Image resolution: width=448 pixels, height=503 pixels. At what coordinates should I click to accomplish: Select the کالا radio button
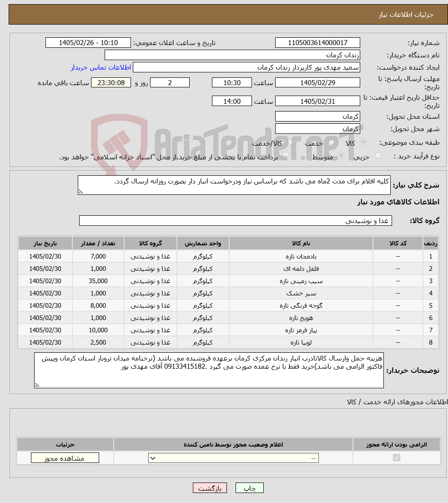click(x=363, y=142)
